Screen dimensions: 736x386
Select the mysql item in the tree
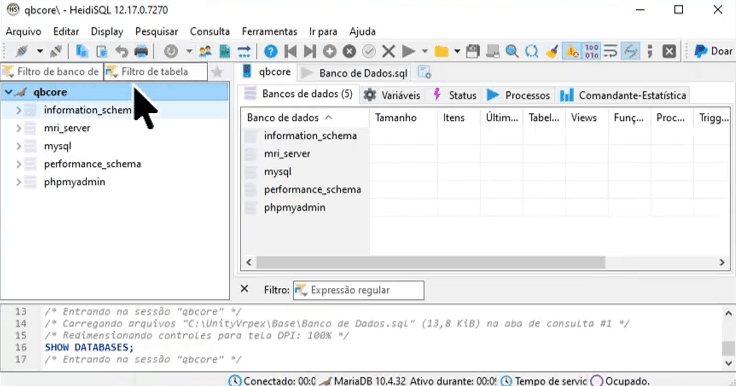click(x=57, y=146)
